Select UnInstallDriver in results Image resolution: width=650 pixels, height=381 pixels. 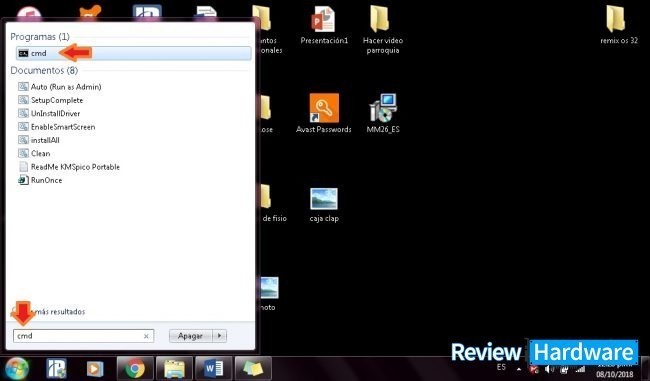(x=49, y=113)
